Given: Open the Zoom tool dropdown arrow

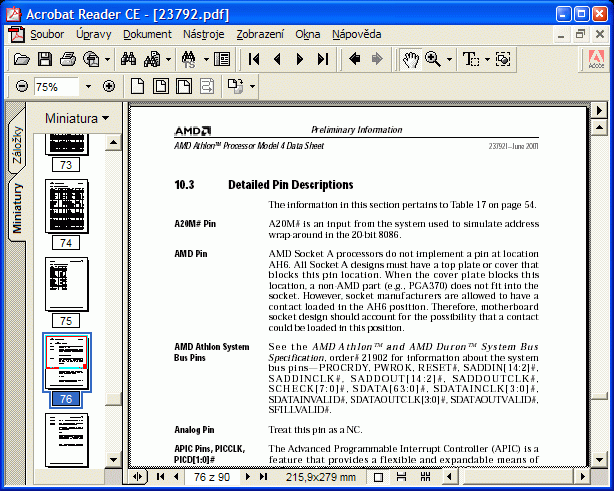Looking at the screenshot, I should coord(448,60).
